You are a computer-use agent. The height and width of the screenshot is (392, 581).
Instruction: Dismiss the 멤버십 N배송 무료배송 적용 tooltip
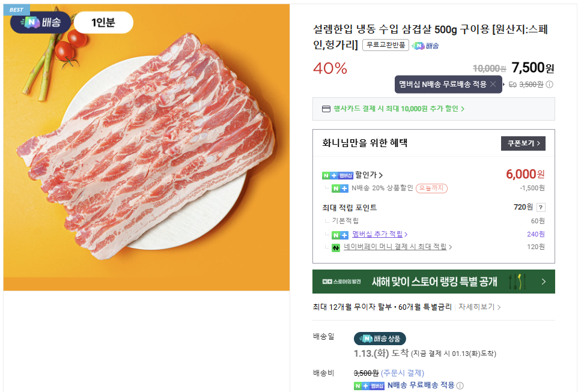coord(494,84)
